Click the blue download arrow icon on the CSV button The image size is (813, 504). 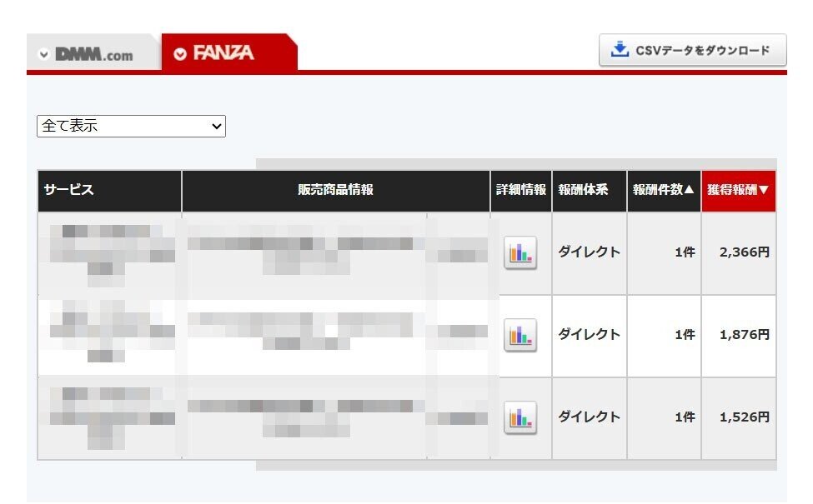618,50
